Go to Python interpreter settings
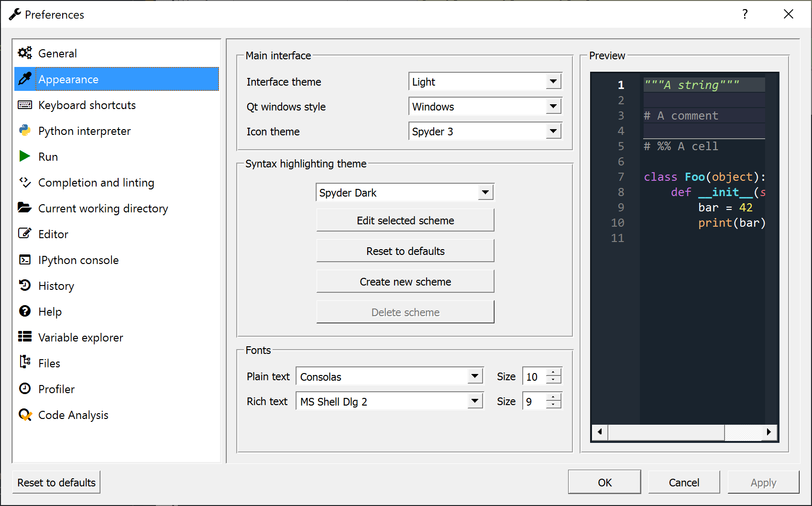 [x=117, y=131]
